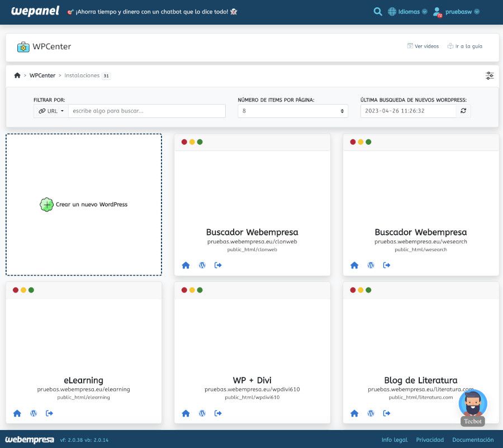This screenshot has width=503, height=448.
Task: Click pruebas.webempresa.eu/clonweb URL text
Action: point(252,242)
